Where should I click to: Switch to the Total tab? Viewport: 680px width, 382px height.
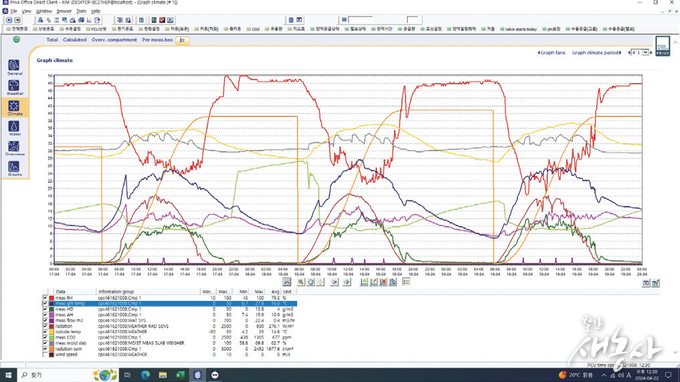[52, 39]
